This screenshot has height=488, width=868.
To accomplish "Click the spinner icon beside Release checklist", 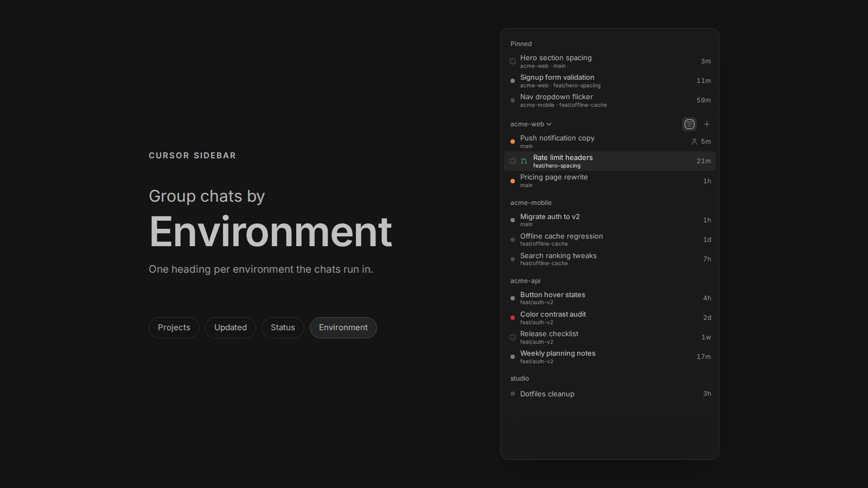I will click(513, 337).
